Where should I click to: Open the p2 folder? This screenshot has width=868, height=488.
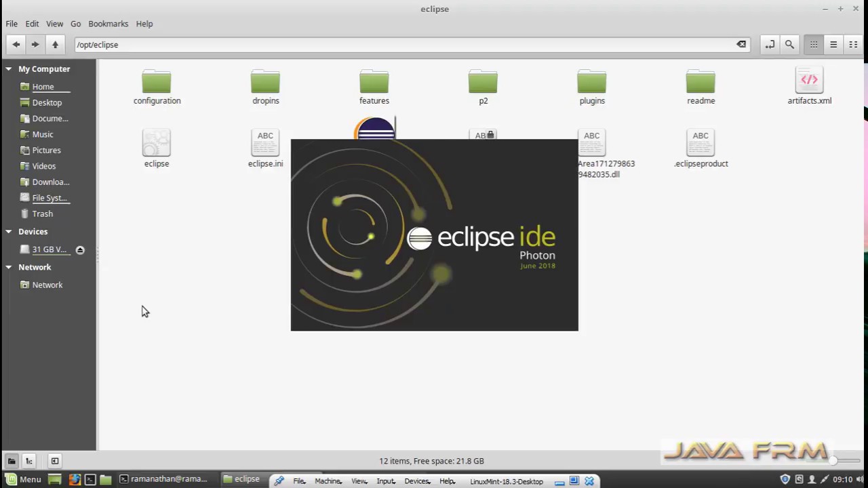pyautogui.click(x=483, y=87)
